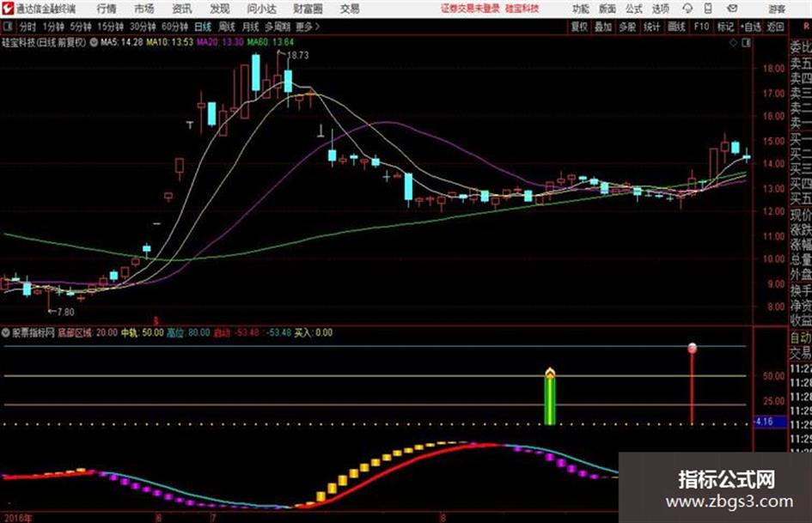This screenshot has height=523, width=812.
Task: Switch to the 60分钟 period tab
Action: pos(175,27)
